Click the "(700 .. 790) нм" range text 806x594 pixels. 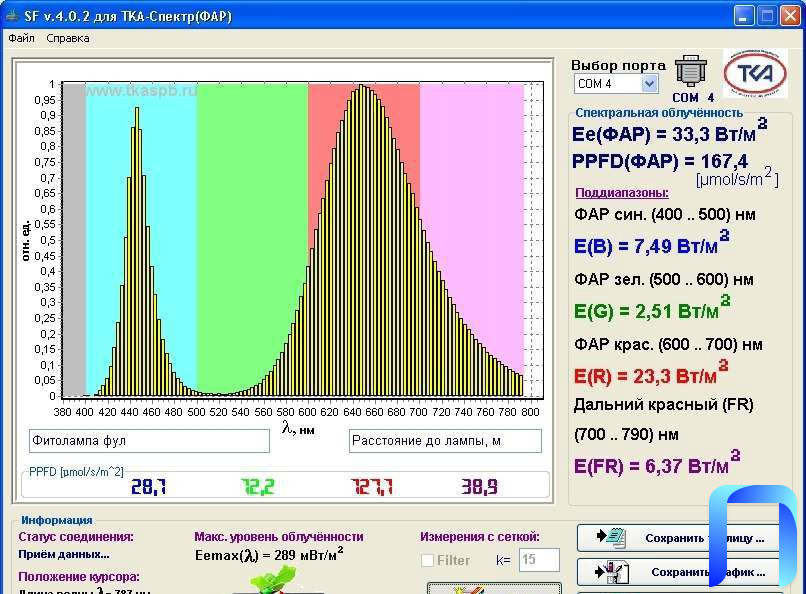[626, 435]
